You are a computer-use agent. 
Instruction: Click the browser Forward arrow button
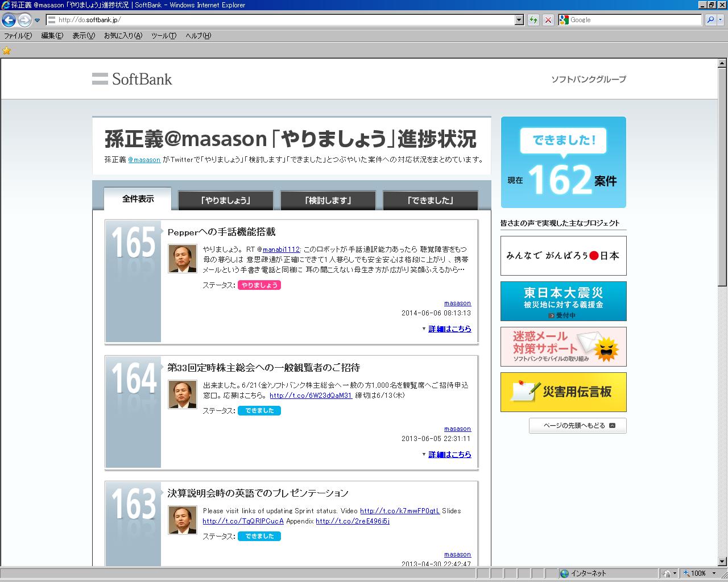pyautogui.click(x=24, y=20)
